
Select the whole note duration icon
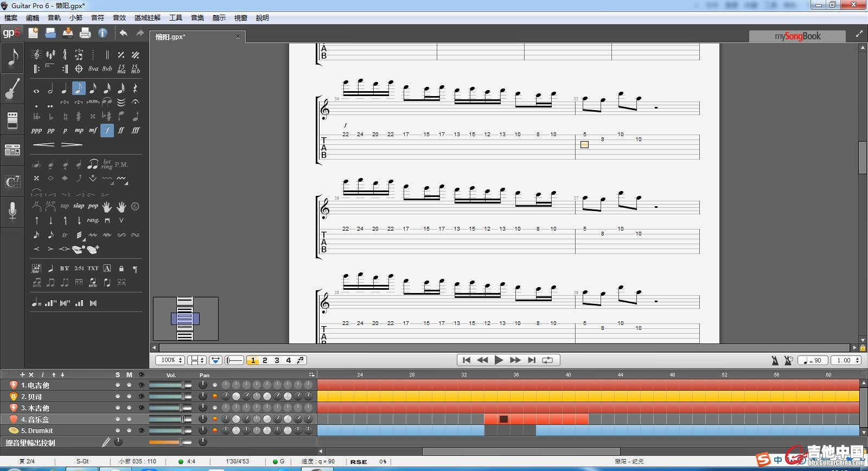coord(36,89)
